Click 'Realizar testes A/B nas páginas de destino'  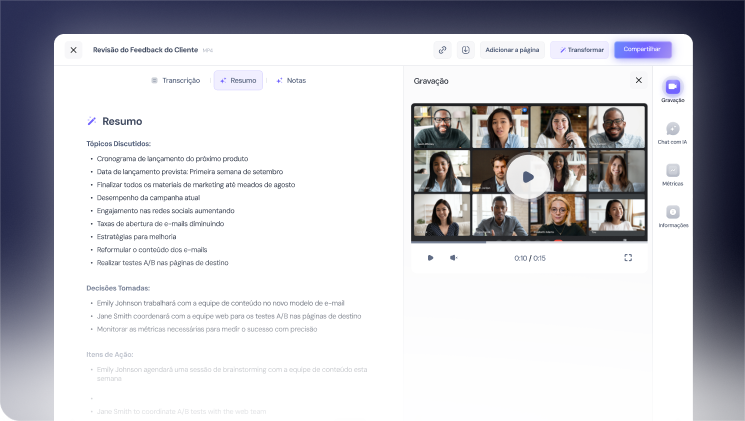[162, 263]
